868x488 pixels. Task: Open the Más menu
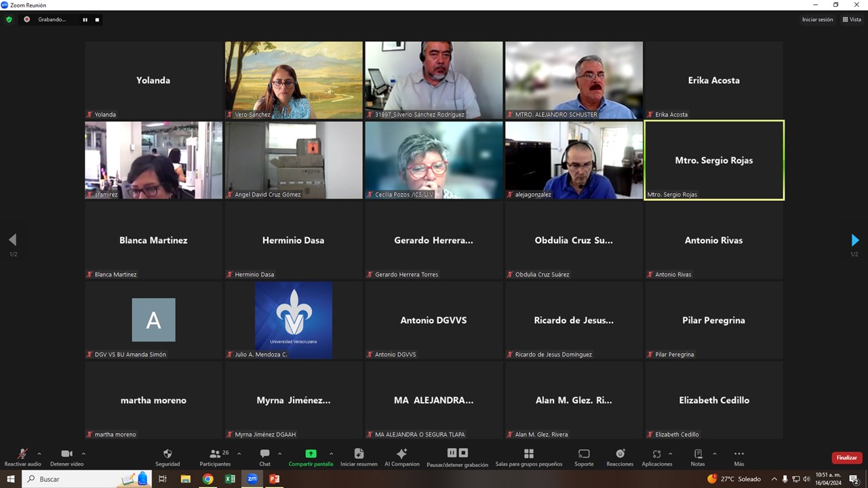(738, 454)
